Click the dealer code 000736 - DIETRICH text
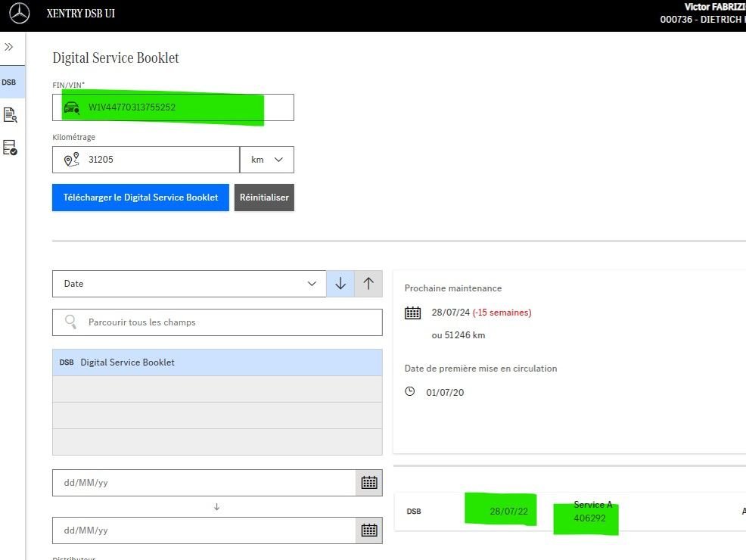Image resolution: width=746 pixels, height=560 pixels. [703, 20]
